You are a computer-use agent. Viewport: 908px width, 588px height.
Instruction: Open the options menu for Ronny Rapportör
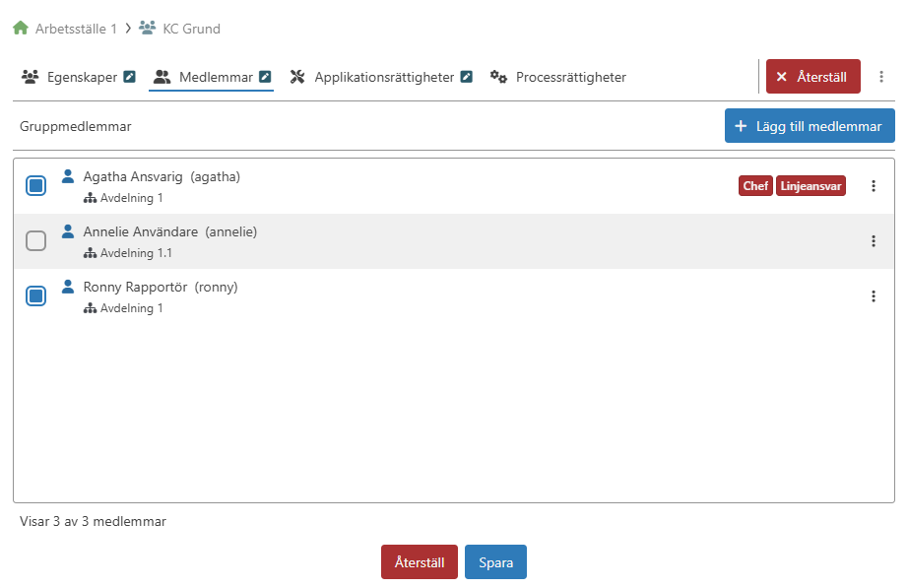click(874, 296)
